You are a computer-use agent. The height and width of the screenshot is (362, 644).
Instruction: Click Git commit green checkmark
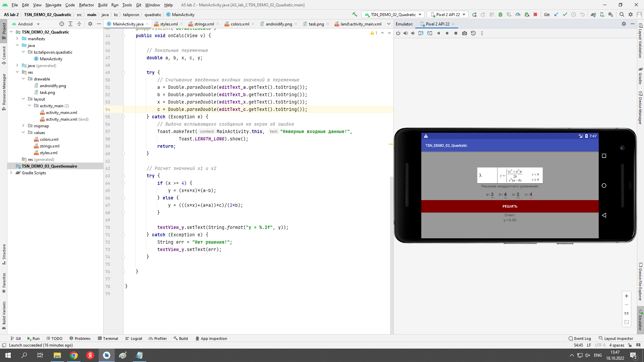(565, 14)
